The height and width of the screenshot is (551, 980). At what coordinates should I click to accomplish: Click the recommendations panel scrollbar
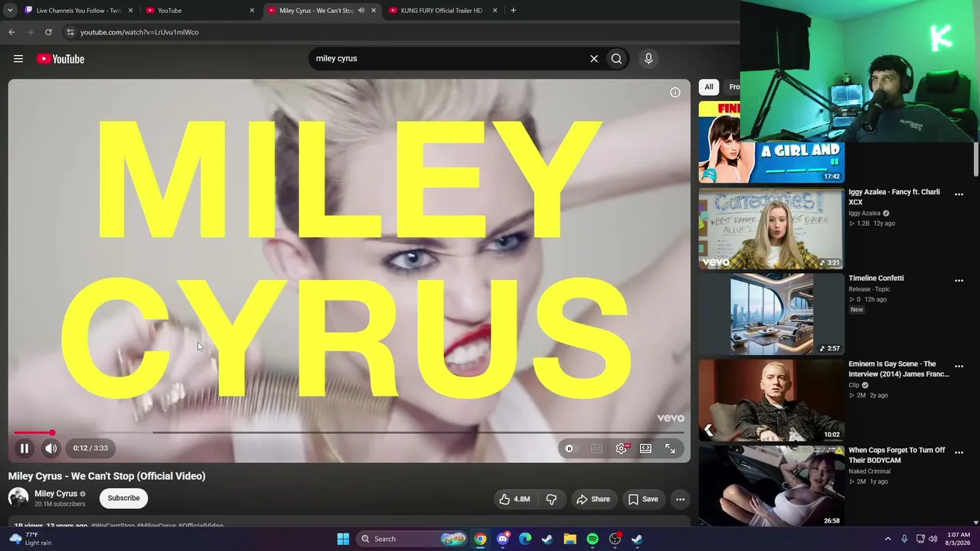[975, 158]
